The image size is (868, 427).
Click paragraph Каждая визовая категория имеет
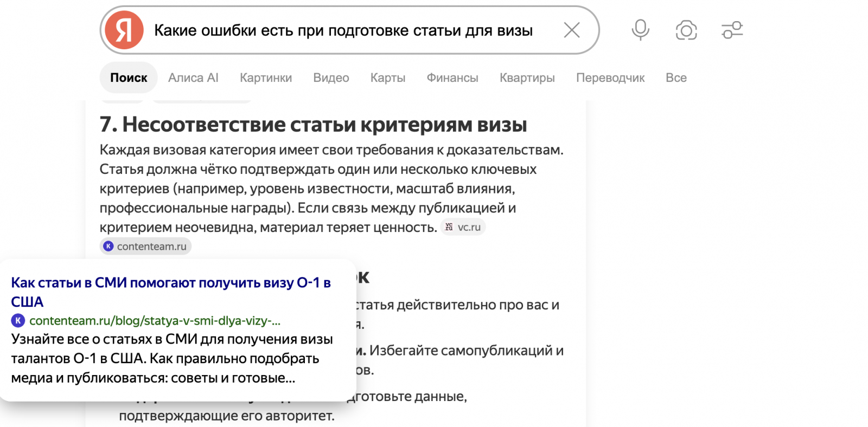coord(331,188)
